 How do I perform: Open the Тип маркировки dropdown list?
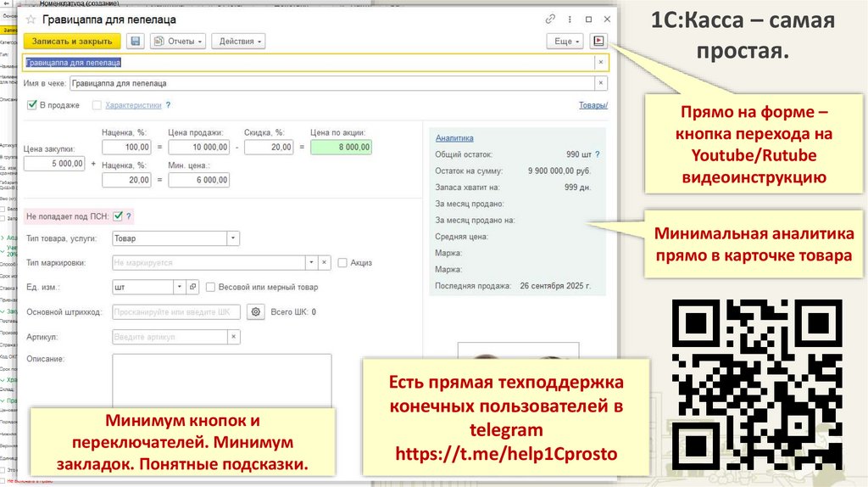point(311,263)
